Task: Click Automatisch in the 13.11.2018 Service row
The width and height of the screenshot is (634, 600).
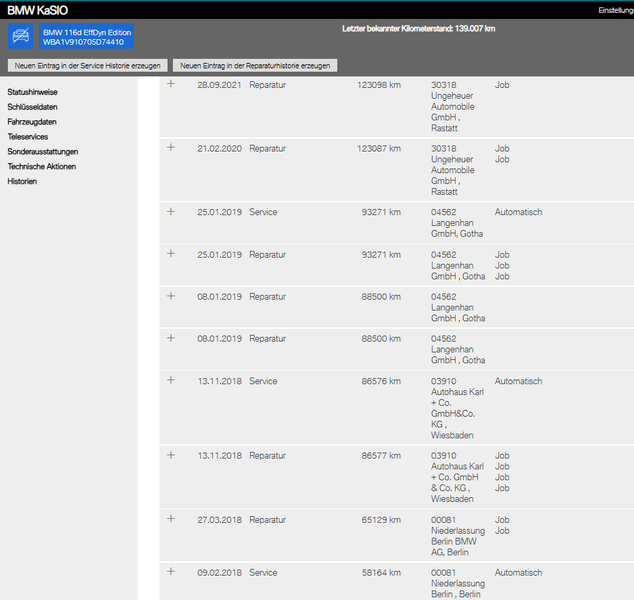Action: (518, 381)
